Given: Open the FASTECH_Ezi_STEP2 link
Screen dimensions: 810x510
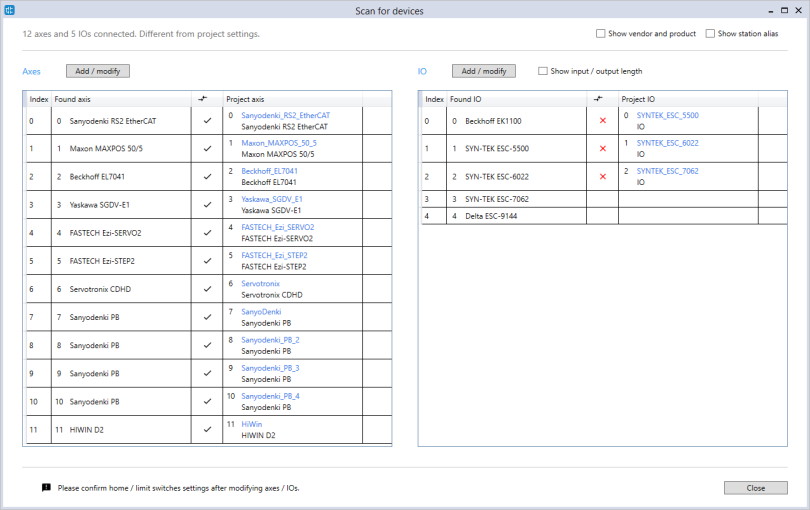Looking at the screenshot, I should point(274,255).
